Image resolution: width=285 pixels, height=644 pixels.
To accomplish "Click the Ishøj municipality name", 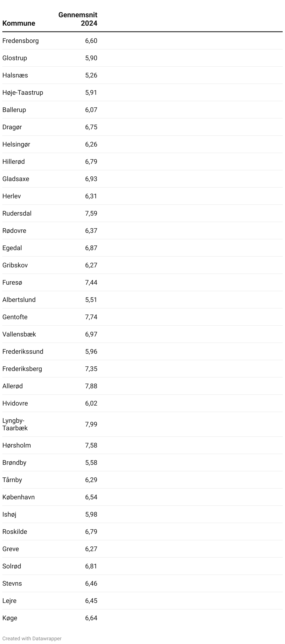I will click(x=9, y=514).
